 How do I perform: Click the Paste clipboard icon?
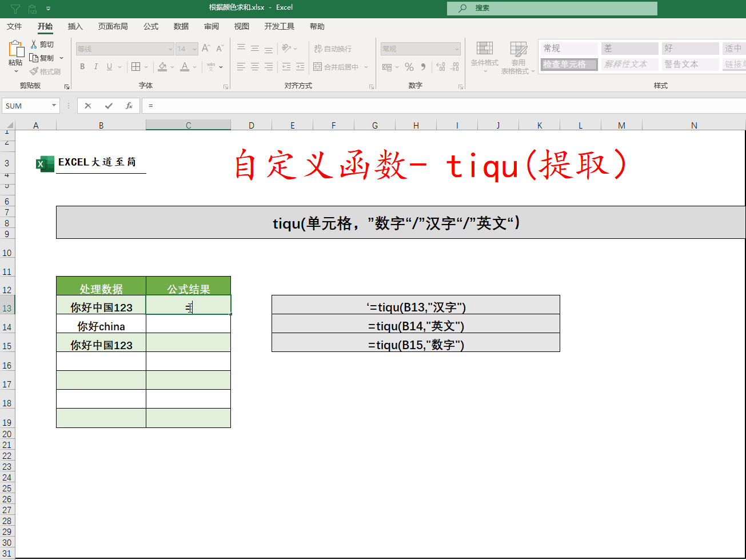15,49
